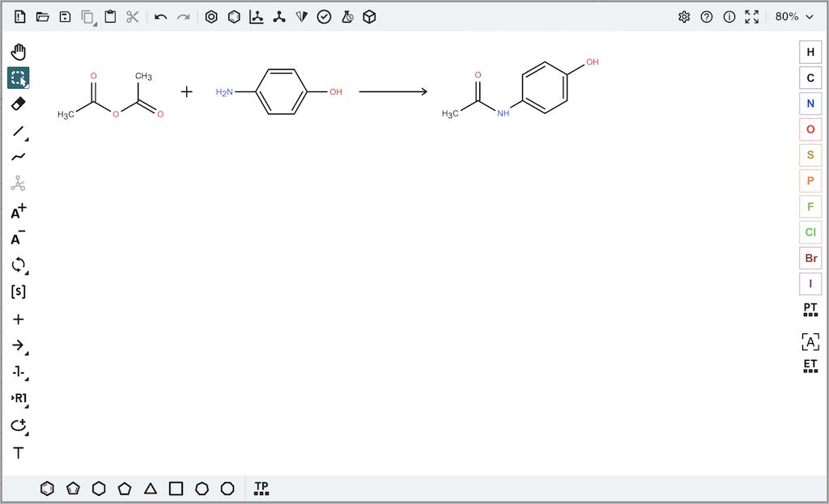Click the Charge Plus tool
This screenshot has height=504, width=829.
[x=19, y=212]
